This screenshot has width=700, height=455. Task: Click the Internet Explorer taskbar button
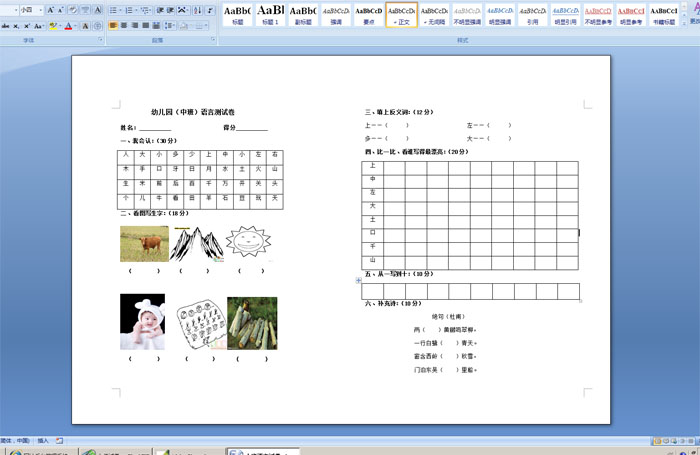tap(41, 452)
